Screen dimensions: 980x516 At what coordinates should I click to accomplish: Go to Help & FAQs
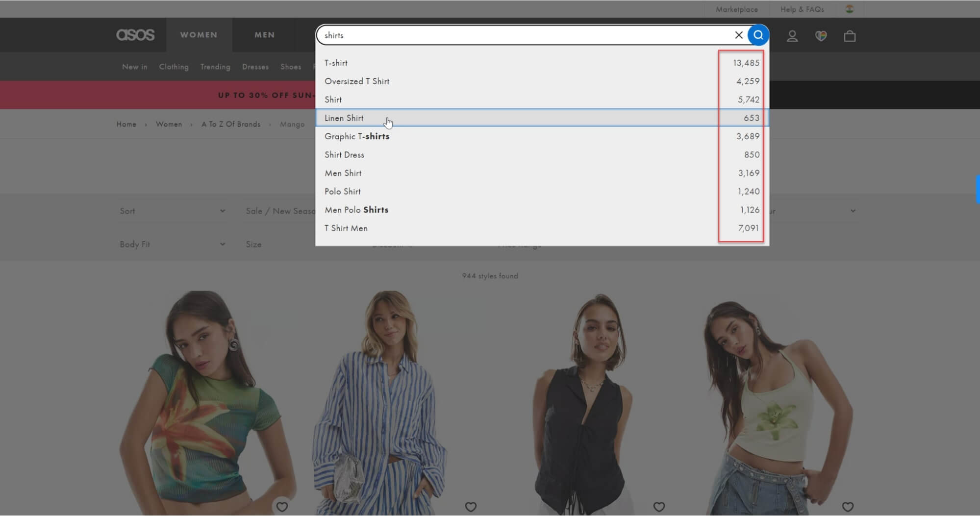[x=802, y=8]
